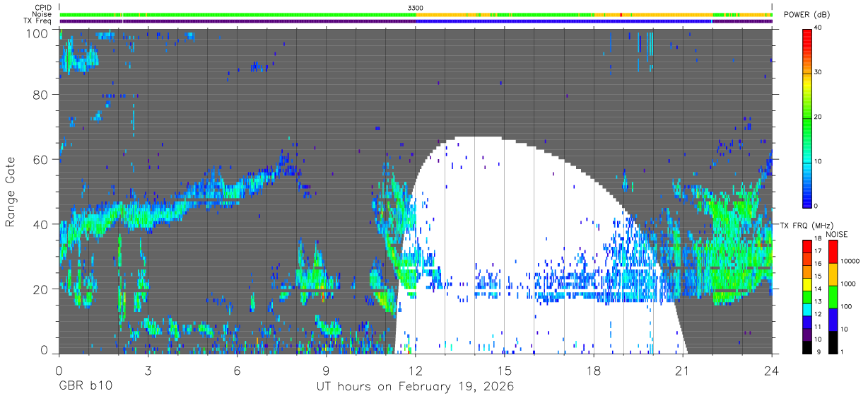Click the TX FRQ (MHz) legend title

point(806,226)
